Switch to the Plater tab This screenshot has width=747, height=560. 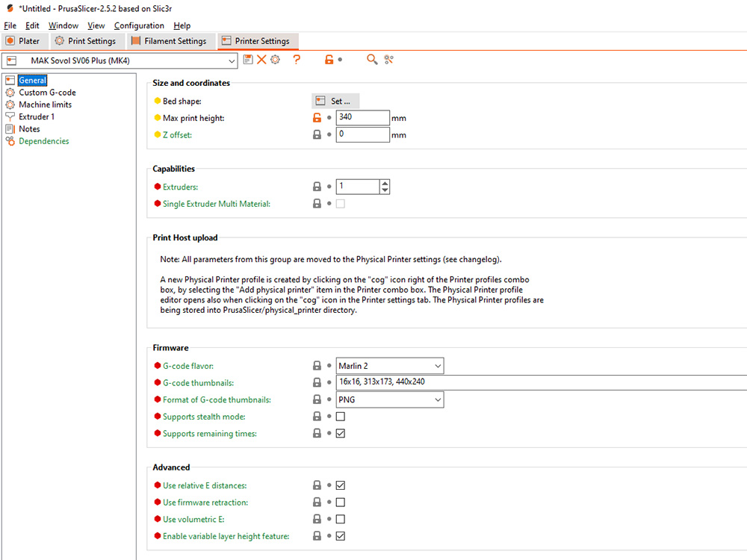pos(23,41)
